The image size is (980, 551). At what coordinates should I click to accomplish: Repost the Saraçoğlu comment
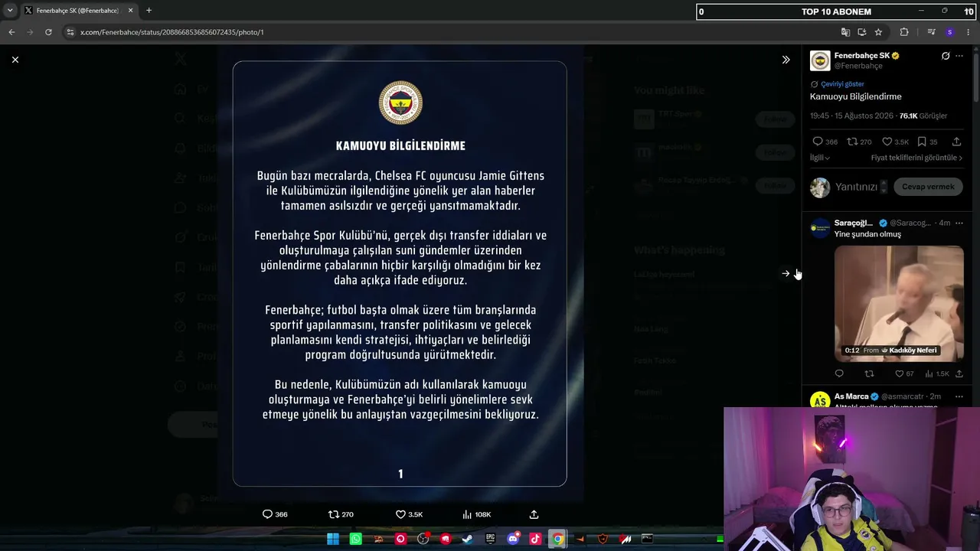(x=869, y=373)
